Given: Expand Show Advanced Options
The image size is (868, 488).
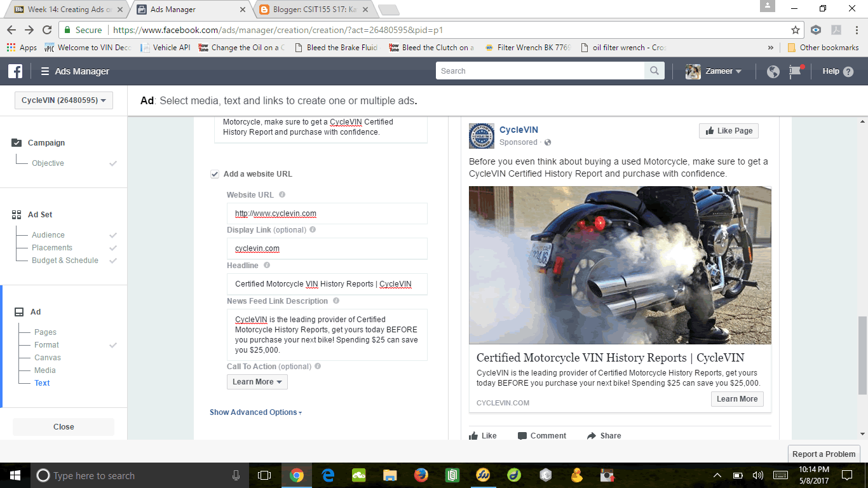Looking at the screenshot, I should [256, 412].
